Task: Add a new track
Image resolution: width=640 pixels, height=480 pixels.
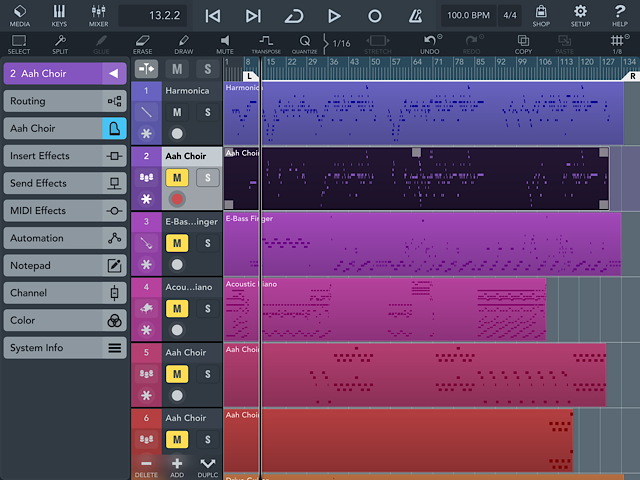Action: point(177,467)
